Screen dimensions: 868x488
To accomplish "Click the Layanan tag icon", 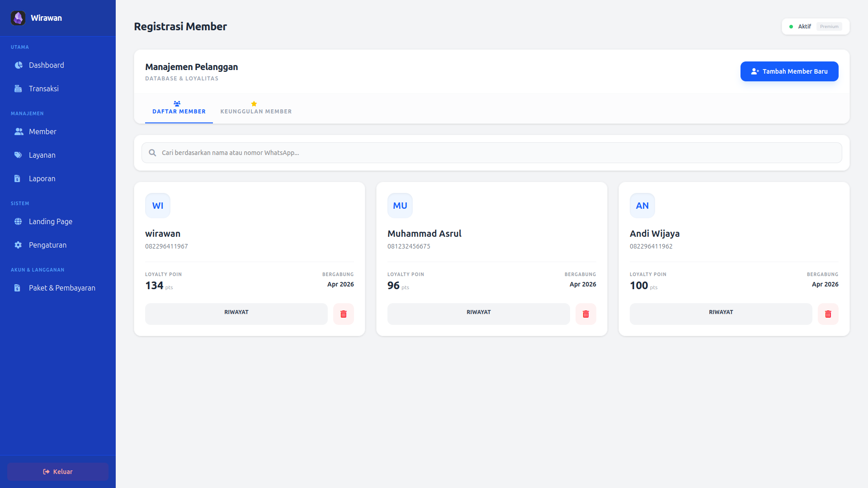I will point(18,155).
